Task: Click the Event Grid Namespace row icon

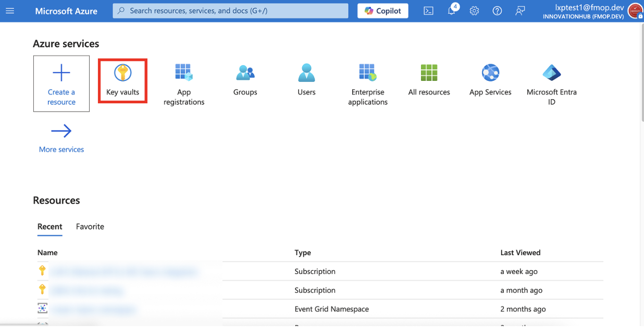Action: pyautogui.click(x=42, y=308)
